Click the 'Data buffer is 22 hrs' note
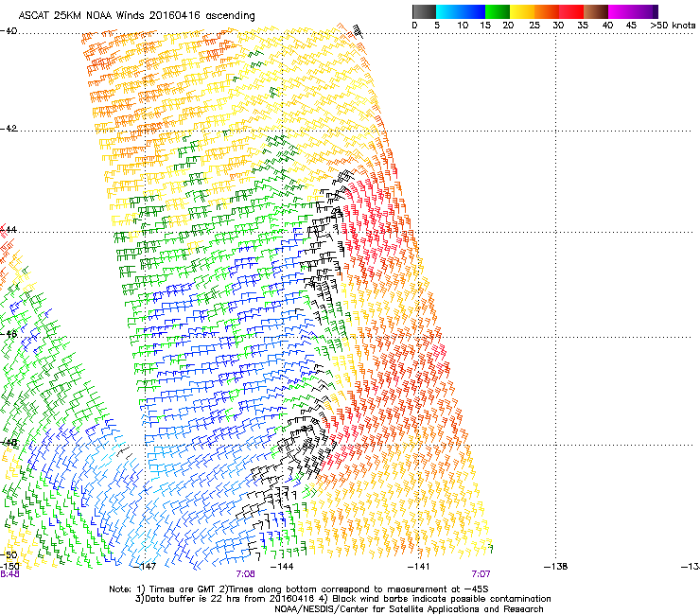 click(342, 599)
